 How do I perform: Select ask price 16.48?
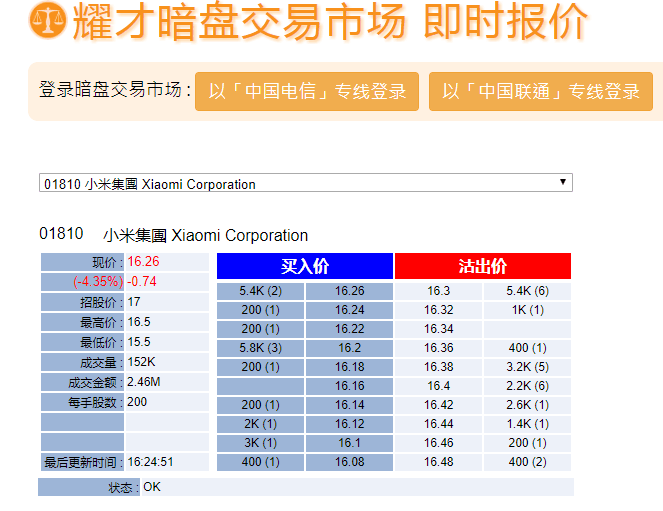(438, 462)
